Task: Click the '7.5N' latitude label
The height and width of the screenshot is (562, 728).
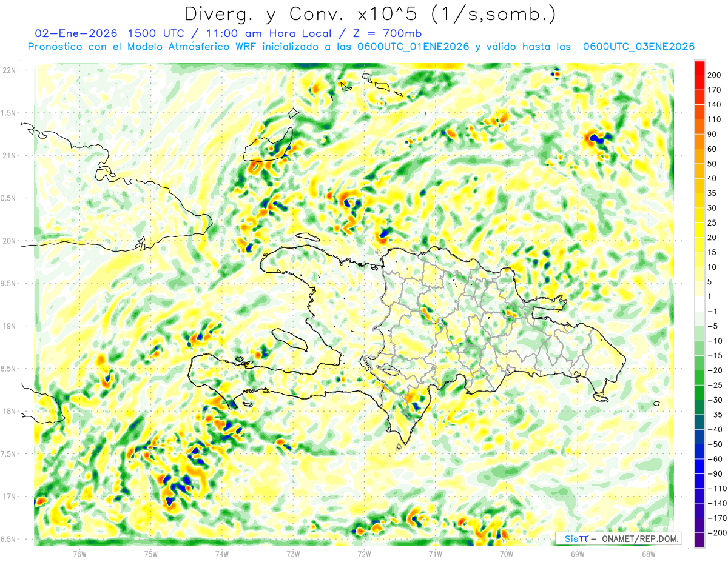Action: point(9,454)
